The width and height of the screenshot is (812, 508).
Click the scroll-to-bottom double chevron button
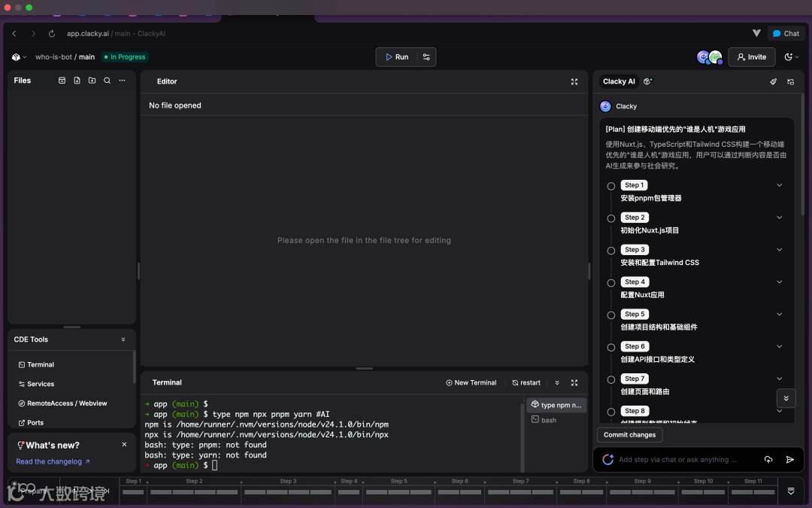point(786,398)
